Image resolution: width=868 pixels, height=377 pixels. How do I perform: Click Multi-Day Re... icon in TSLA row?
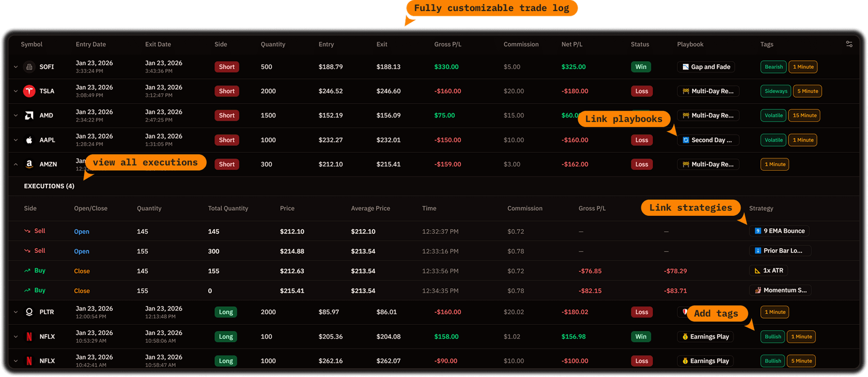(686, 91)
